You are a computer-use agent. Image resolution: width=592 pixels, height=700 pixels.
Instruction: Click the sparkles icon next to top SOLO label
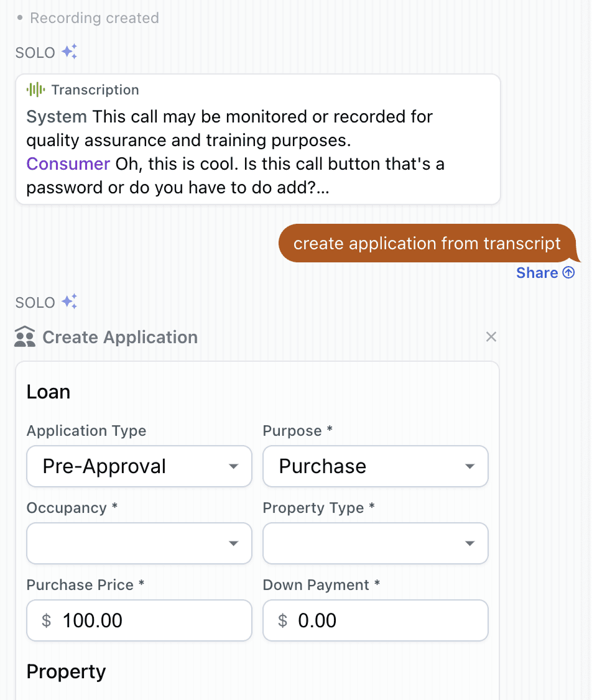[x=70, y=52]
